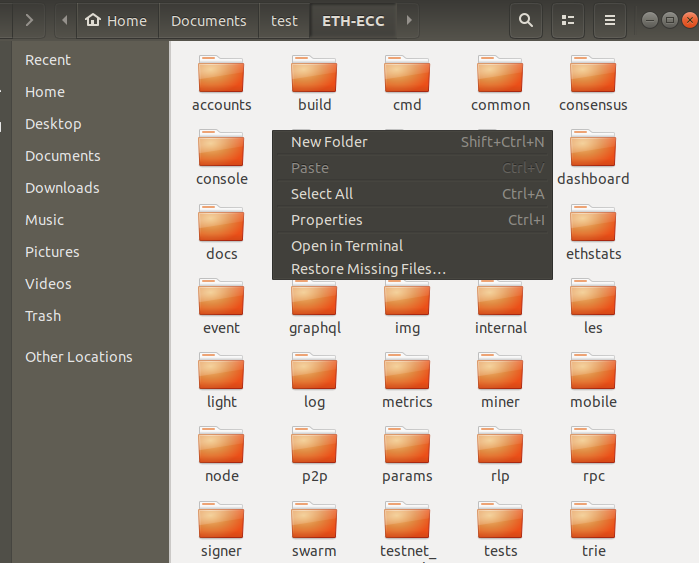Choose Open in Terminal
The width and height of the screenshot is (699, 563).
point(412,246)
